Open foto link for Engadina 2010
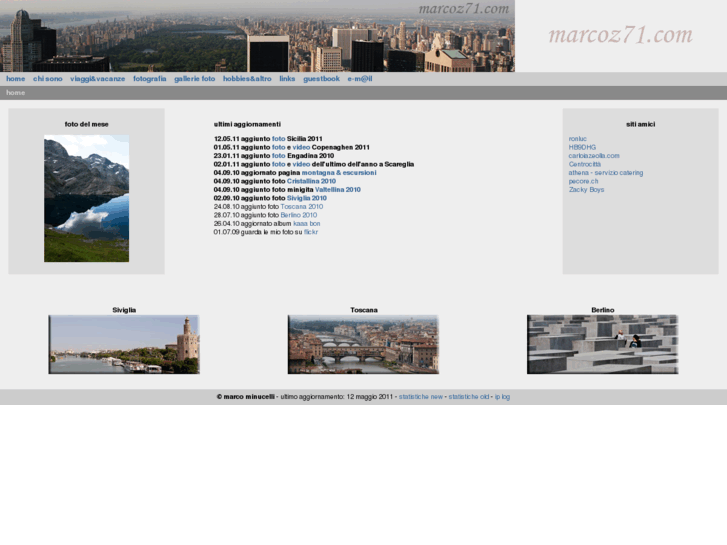 pyautogui.click(x=278, y=156)
